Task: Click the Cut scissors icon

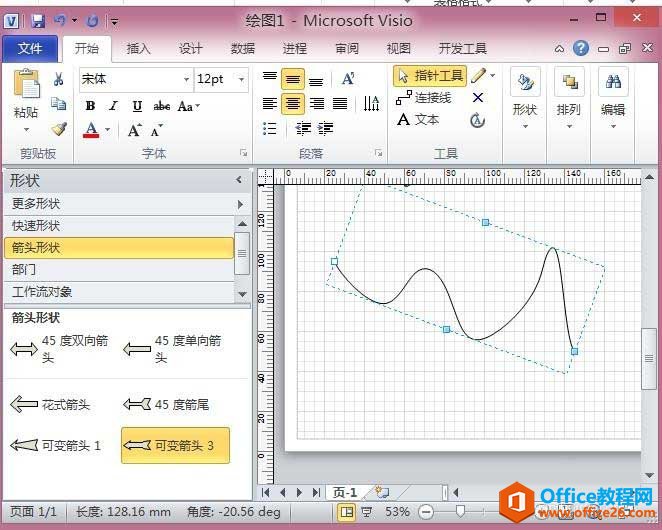Action: 59,79
